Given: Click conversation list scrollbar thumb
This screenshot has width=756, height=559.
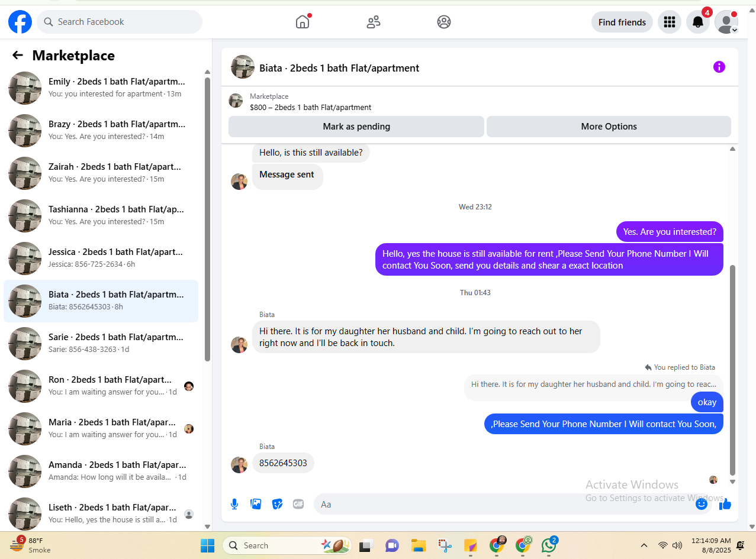Looking at the screenshot, I should click(x=207, y=219).
